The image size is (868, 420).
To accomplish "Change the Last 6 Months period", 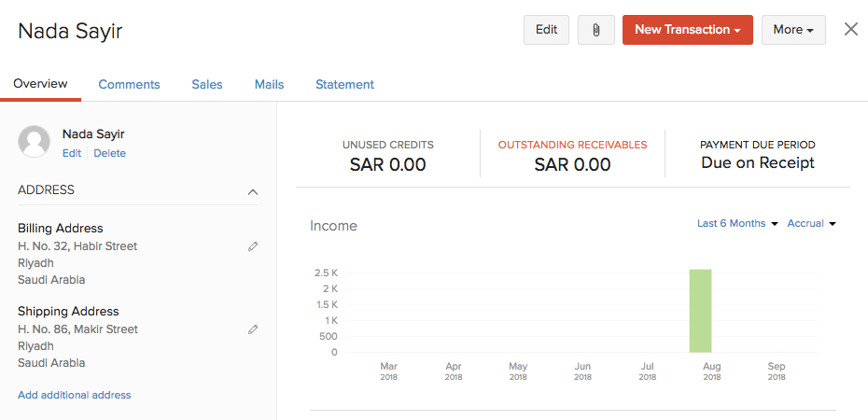I will tap(737, 223).
